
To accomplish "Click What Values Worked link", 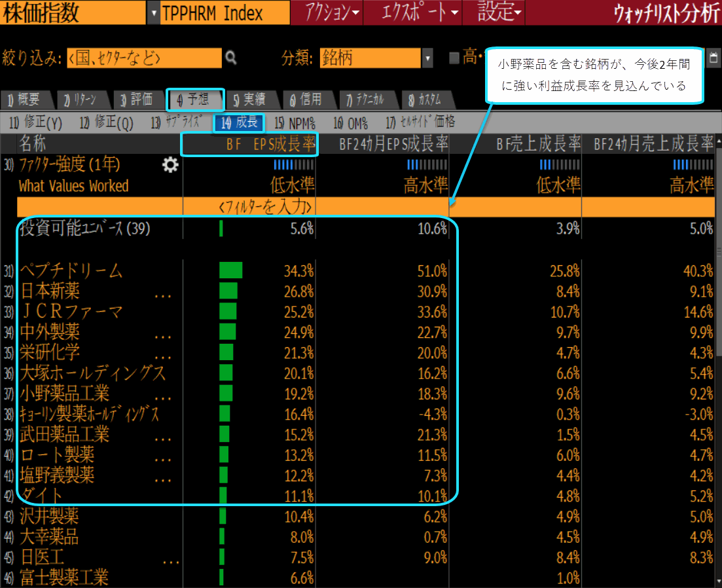I will click(x=74, y=186).
